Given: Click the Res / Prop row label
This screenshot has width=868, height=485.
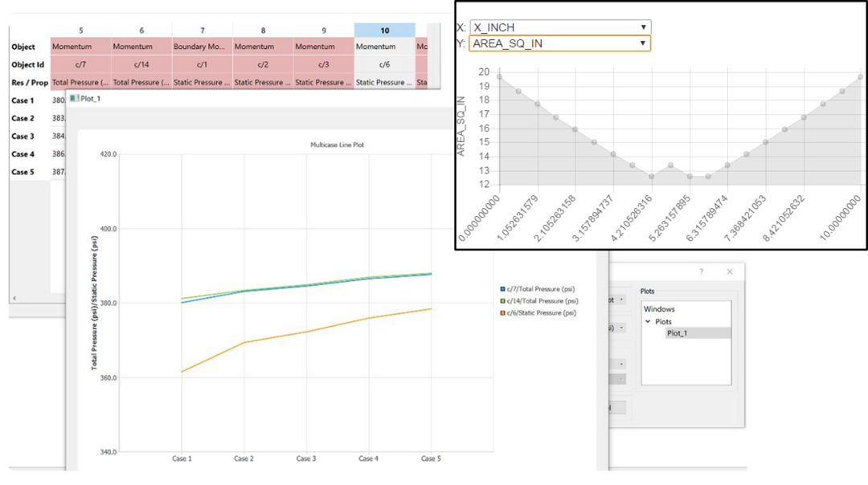Looking at the screenshot, I should point(30,83).
